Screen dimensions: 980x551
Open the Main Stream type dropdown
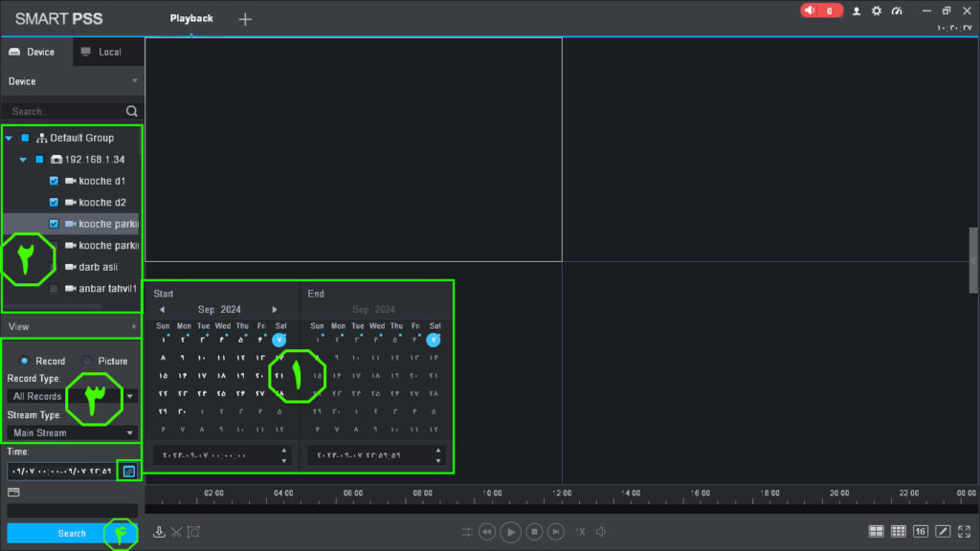pos(130,433)
